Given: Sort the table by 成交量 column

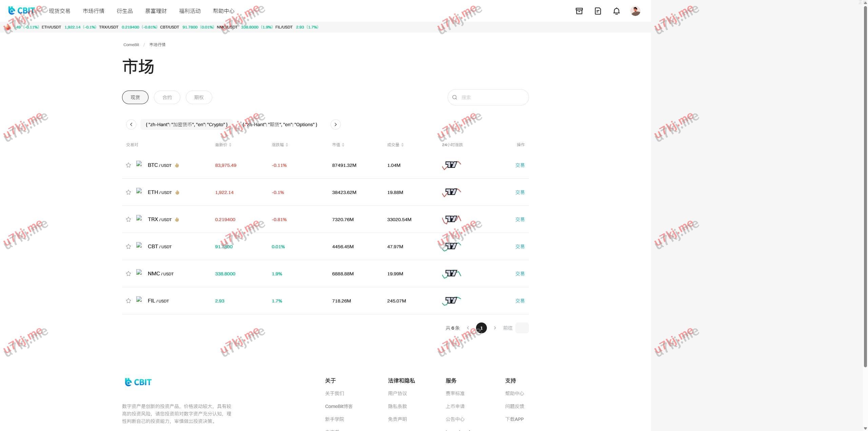Looking at the screenshot, I should click(395, 145).
